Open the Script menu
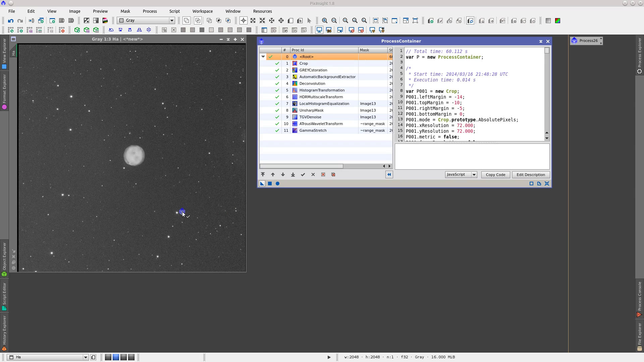Screen dimensions: 644x362 (174, 11)
